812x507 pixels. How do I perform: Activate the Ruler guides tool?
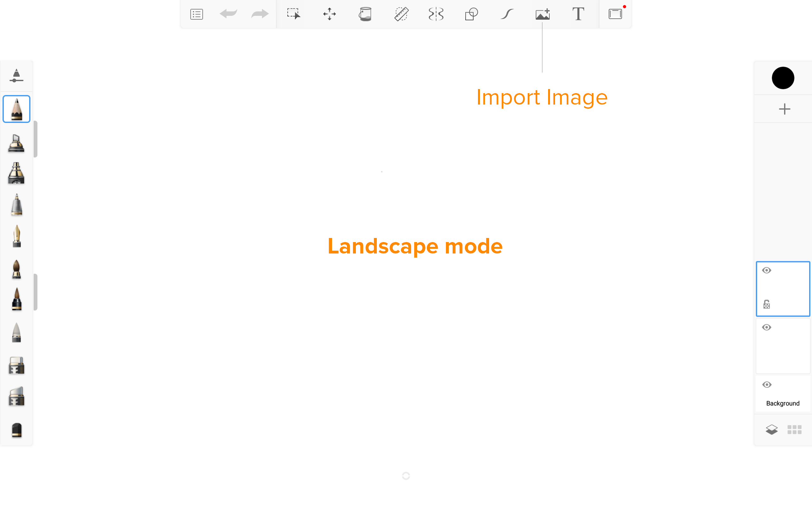401,14
